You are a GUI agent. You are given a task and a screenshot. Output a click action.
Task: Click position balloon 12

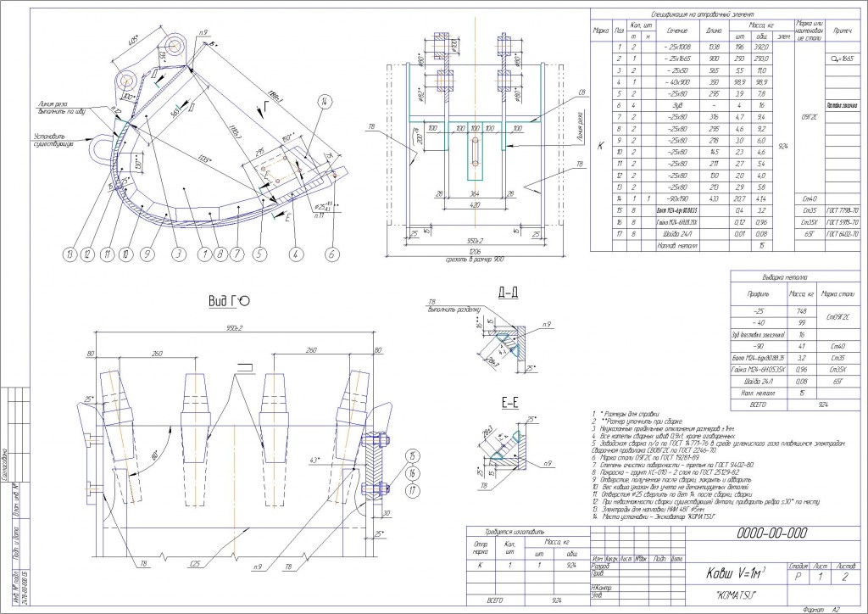click(87, 254)
